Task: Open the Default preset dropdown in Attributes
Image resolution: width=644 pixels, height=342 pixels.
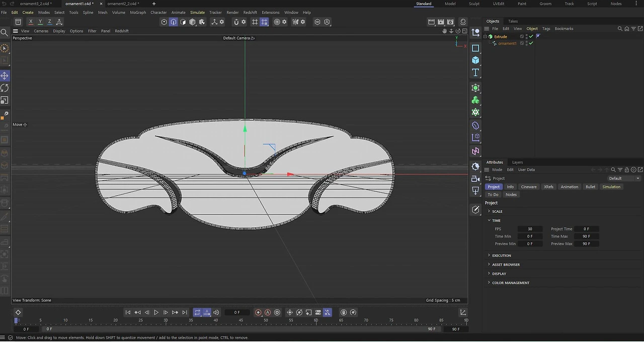Action: [x=624, y=178]
